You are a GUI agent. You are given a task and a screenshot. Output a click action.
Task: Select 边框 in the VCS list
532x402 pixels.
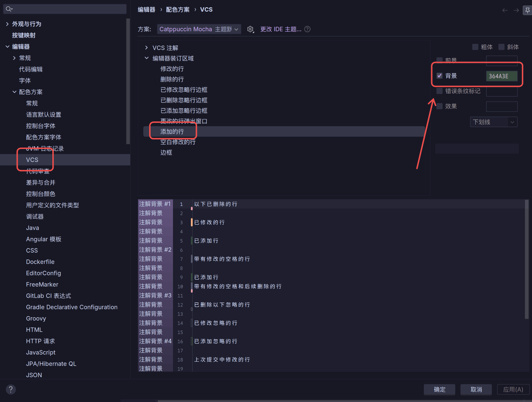166,152
